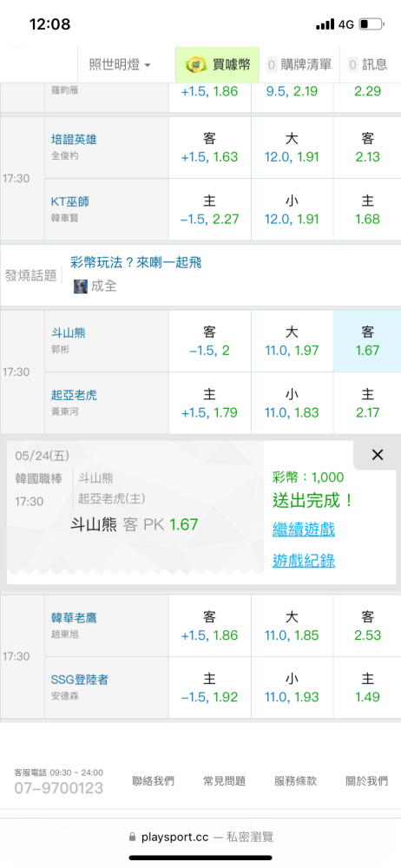
Task: Open the 斗山熊 team link
Action: click(x=68, y=332)
